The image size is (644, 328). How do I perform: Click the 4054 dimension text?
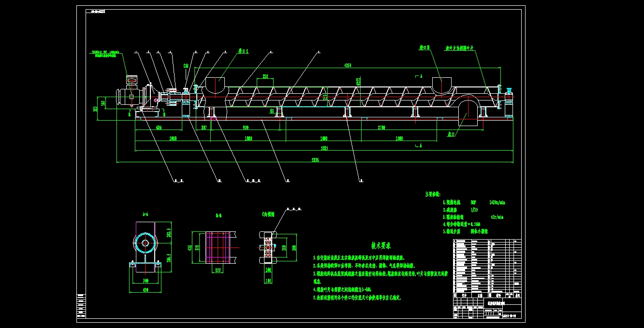348,65
